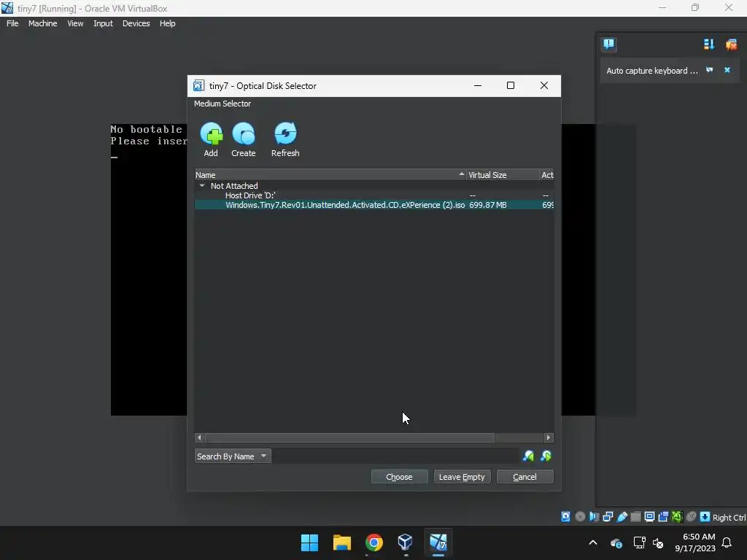Viewport: 747px width, 560px height.
Task: Collapse the Not Attached tree group
Action: (x=202, y=186)
